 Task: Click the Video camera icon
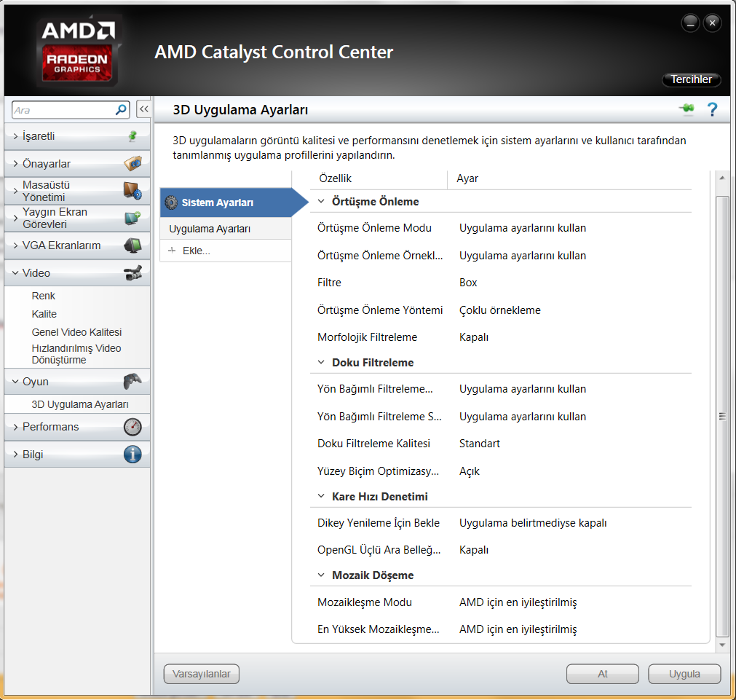[x=132, y=272]
